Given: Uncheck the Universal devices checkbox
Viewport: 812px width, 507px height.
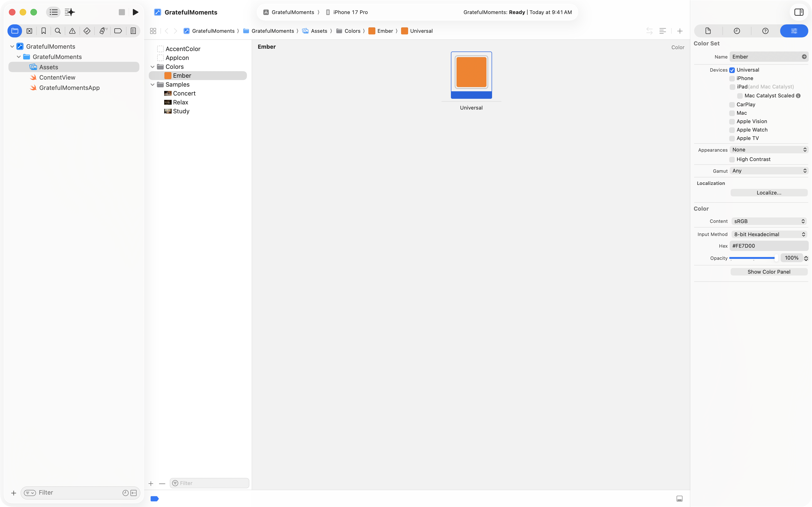Looking at the screenshot, I should (732, 70).
